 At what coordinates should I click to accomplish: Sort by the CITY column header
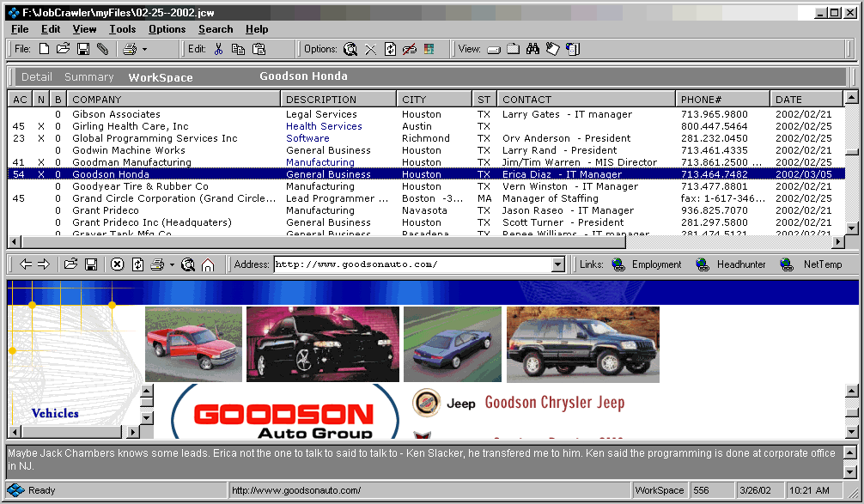click(x=435, y=100)
